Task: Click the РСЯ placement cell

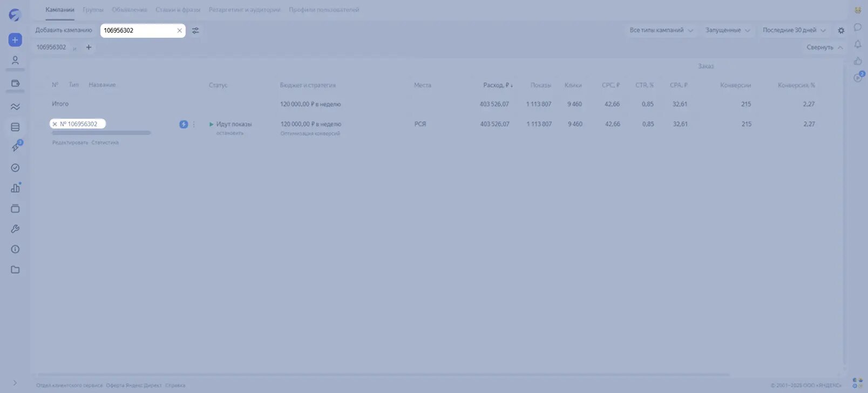Action: pos(420,124)
